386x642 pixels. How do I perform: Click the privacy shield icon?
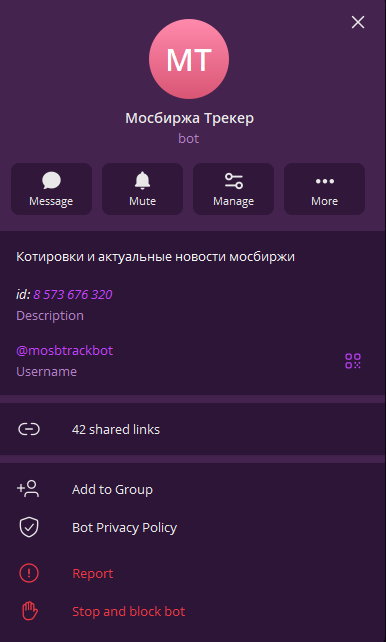[x=29, y=527]
